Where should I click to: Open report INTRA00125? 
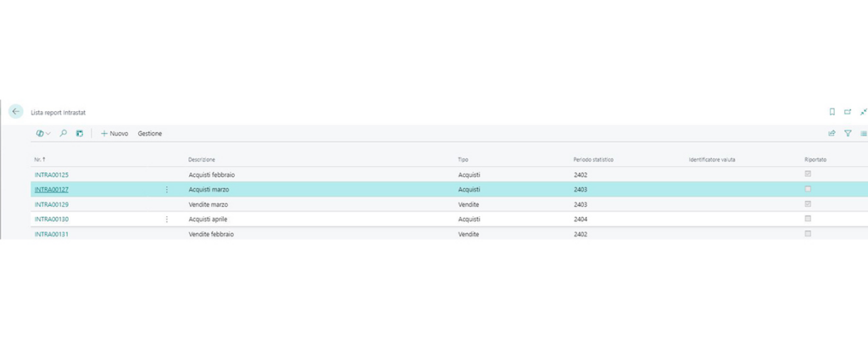[x=52, y=175]
